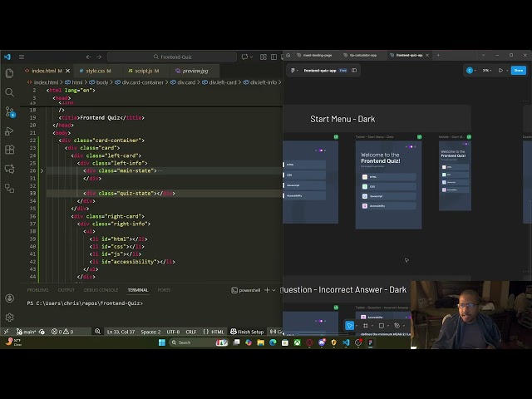This screenshot has width=532, height=399.
Task: Click the zoom magnifier in status bar
Action: pos(98,332)
